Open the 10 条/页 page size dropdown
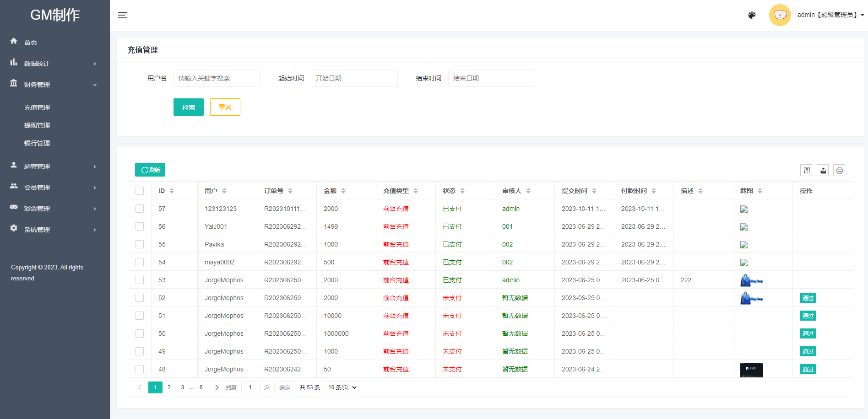 click(x=342, y=387)
